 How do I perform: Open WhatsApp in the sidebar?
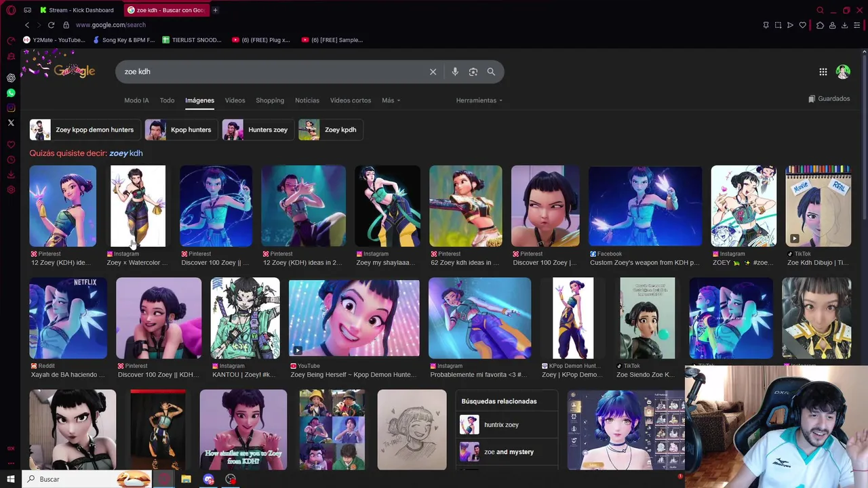point(11,93)
